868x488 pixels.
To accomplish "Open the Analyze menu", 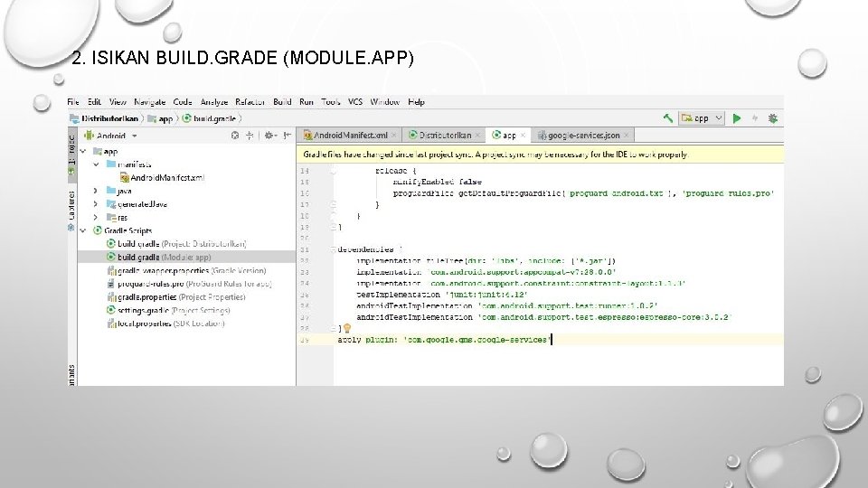I will tap(213, 102).
